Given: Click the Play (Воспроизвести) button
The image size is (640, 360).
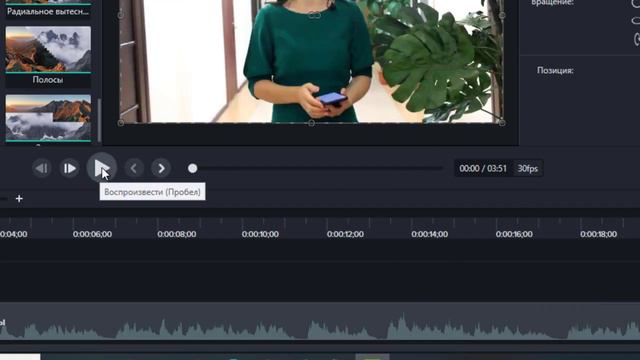Looking at the screenshot, I should (x=101, y=168).
